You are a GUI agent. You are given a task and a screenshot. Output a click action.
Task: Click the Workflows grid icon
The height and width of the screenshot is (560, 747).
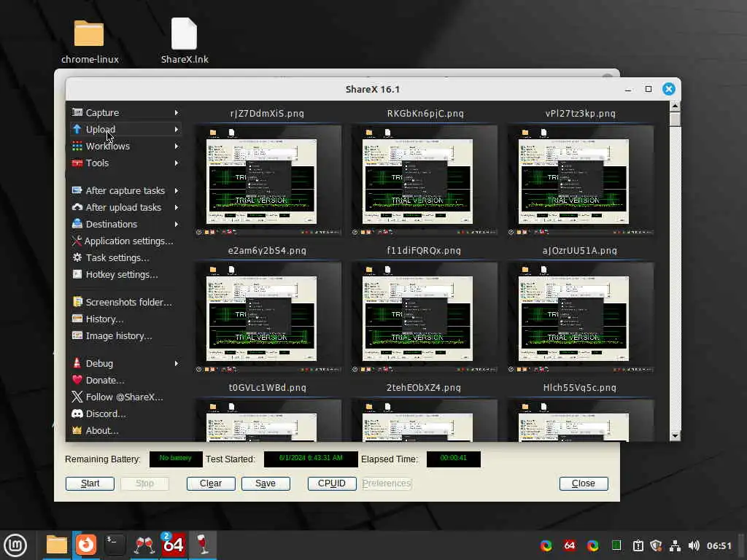point(77,146)
